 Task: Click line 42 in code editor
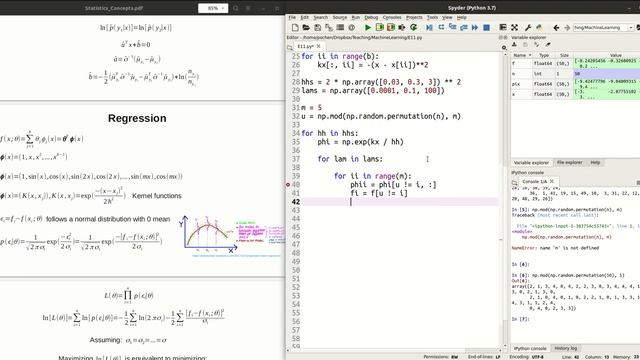(400, 202)
